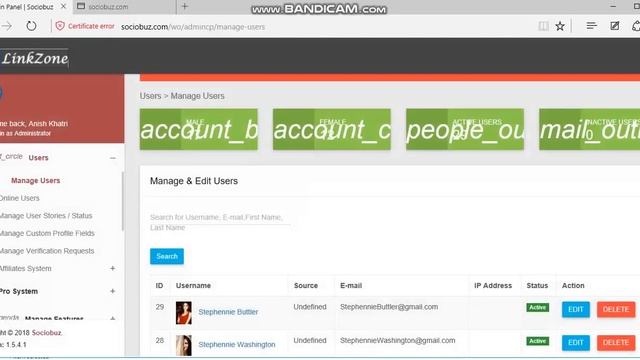Select email StephennieButtler@gmail.com
640x360 pixels.
tap(389, 307)
